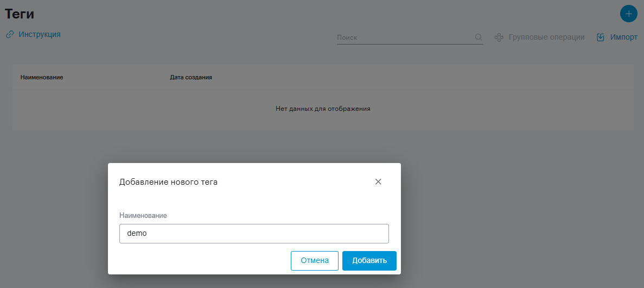The height and width of the screenshot is (288, 644).
Task: Confirm with the Добавить button
Action: tap(369, 261)
